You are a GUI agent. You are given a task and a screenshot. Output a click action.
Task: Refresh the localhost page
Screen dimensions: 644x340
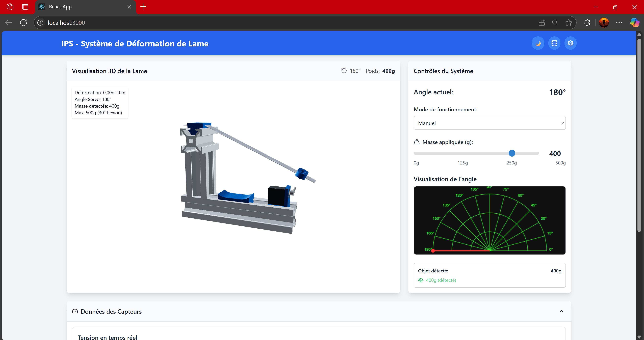click(x=23, y=23)
